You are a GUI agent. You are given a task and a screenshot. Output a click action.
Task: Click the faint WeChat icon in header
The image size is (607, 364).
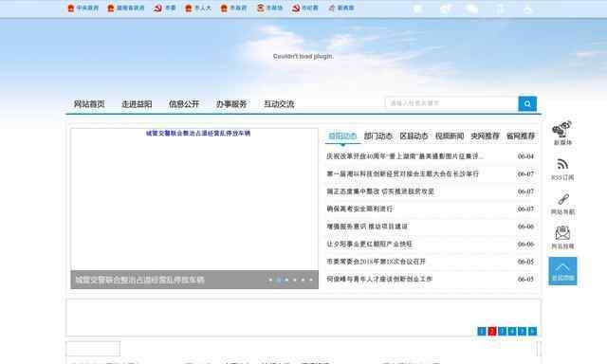click(472, 9)
